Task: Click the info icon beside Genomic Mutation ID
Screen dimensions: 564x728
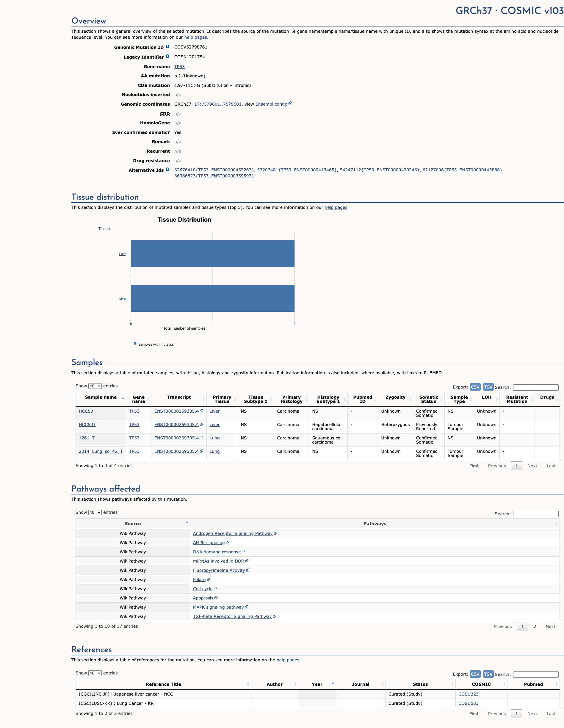Action: pyautogui.click(x=167, y=47)
